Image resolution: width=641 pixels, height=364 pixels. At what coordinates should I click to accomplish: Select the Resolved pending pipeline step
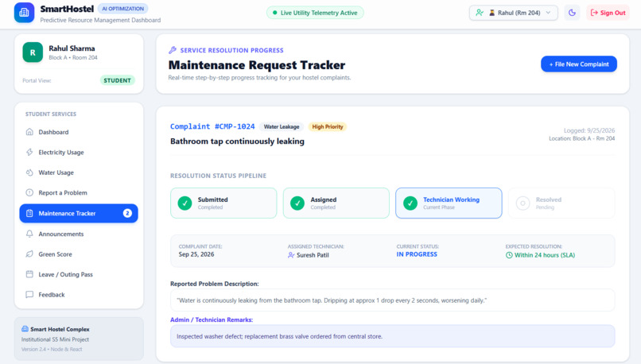tap(561, 203)
